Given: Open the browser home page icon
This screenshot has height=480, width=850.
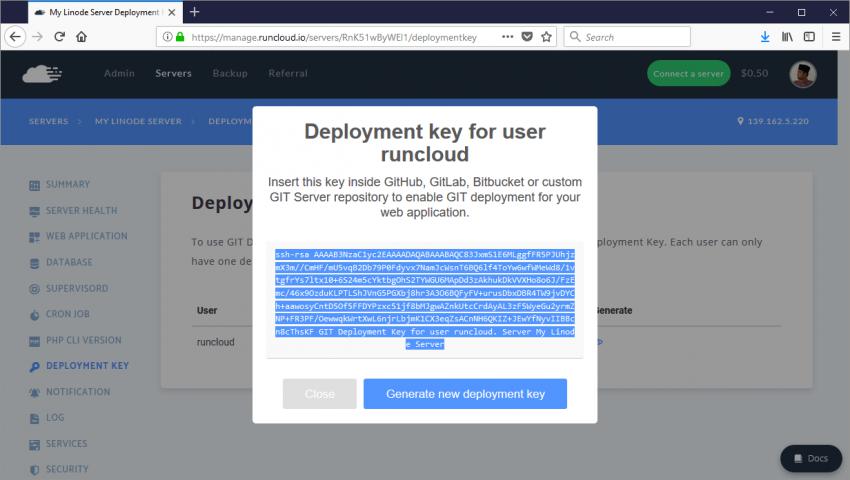Looking at the screenshot, I should [81, 37].
